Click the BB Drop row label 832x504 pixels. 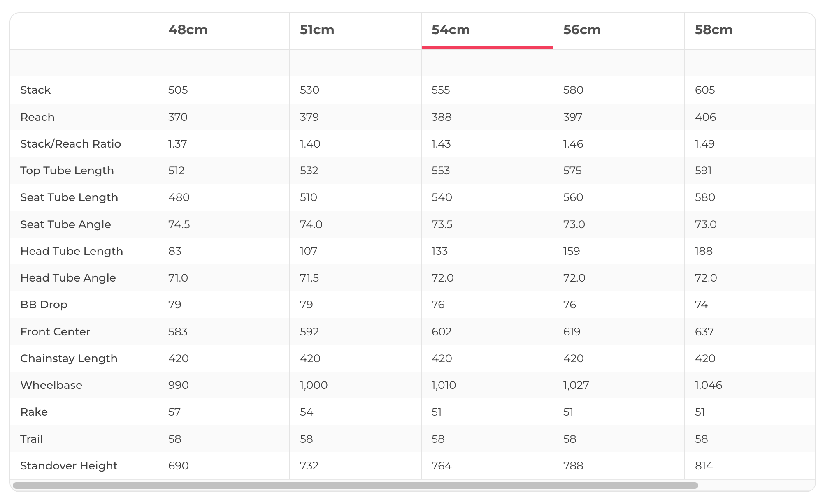(x=44, y=305)
